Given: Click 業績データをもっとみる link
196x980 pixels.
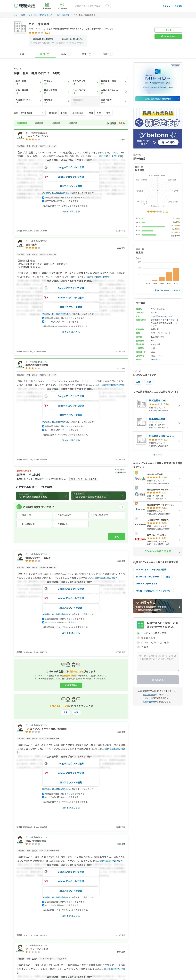Looking at the screenshot, I should pos(167,290).
